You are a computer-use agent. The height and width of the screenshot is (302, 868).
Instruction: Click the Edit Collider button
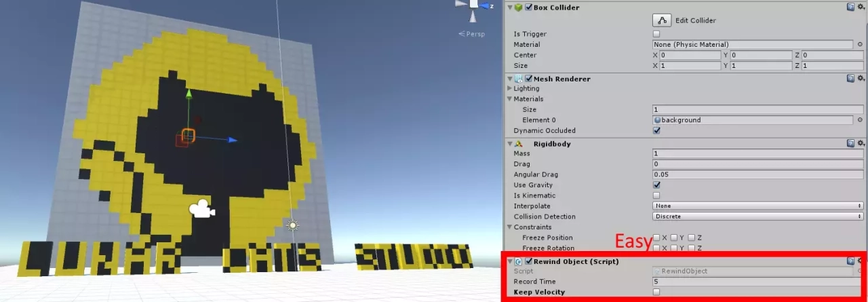(663, 20)
